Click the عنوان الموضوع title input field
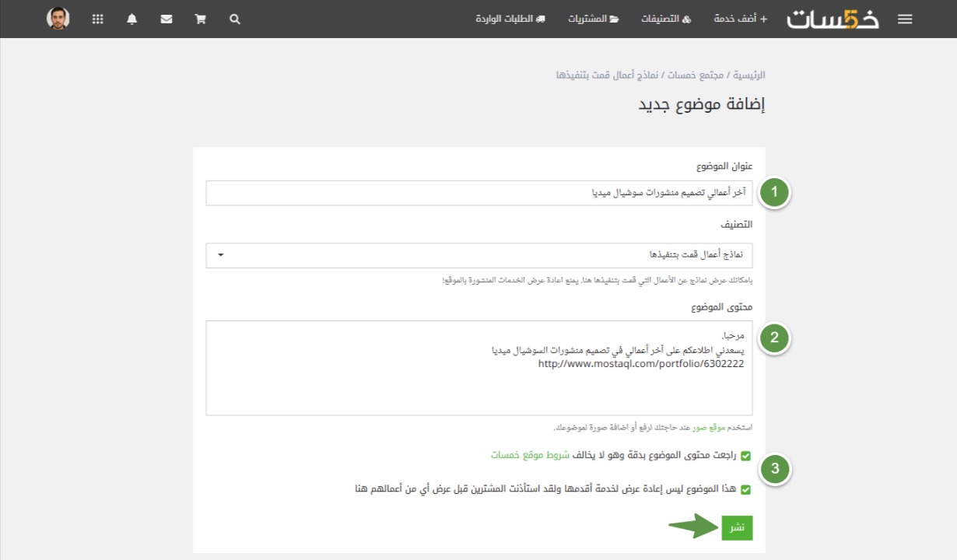Screen dimensions: 957x560 point(478,193)
